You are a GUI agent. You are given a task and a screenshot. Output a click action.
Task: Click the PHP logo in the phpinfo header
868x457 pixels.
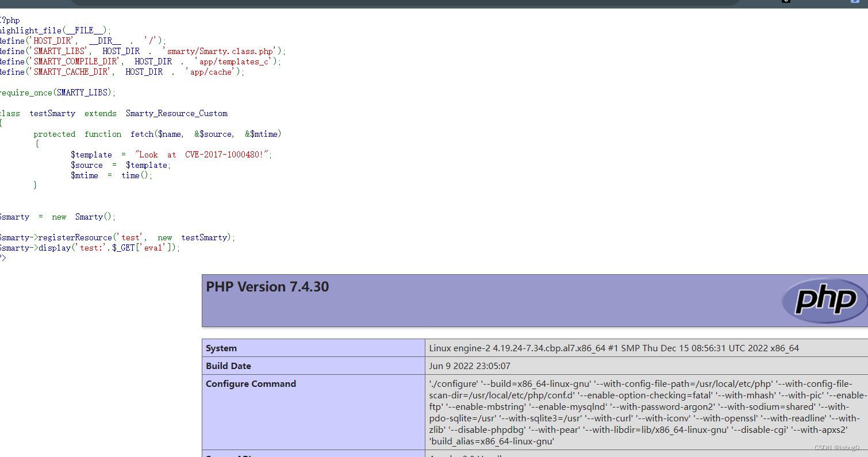coord(824,301)
